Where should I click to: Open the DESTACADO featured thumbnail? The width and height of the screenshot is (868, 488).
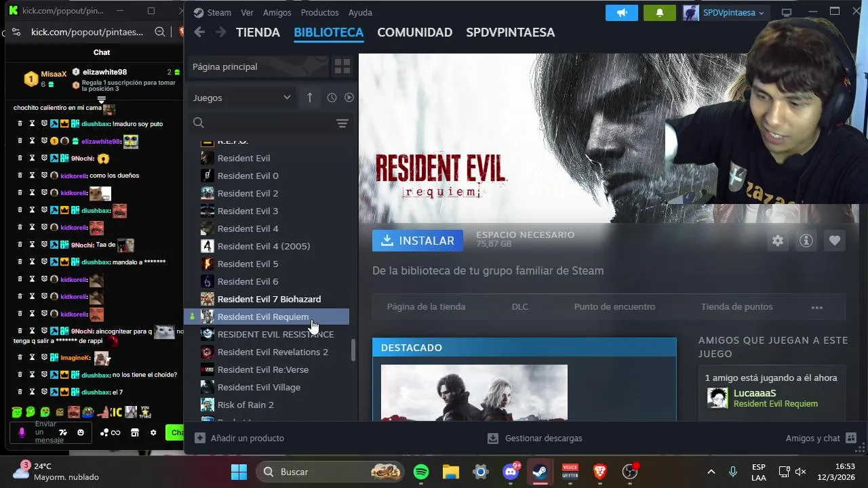click(x=474, y=392)
